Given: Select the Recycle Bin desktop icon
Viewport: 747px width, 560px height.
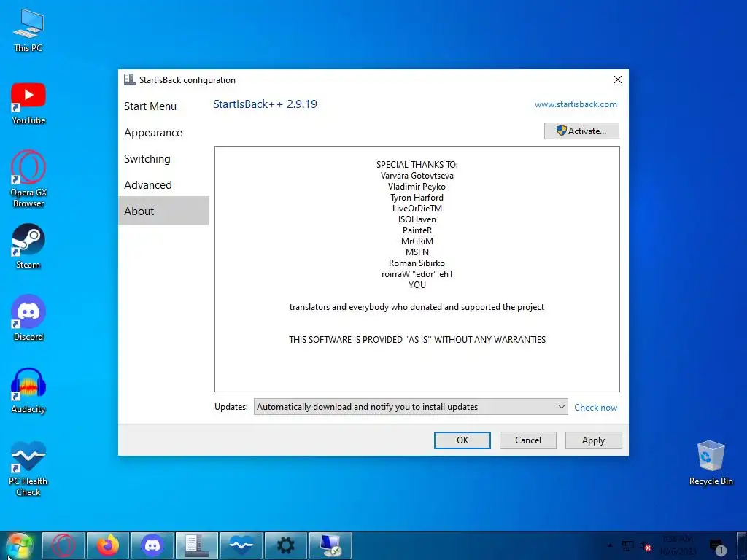Looking at the screenshot, I should point(711,463).
